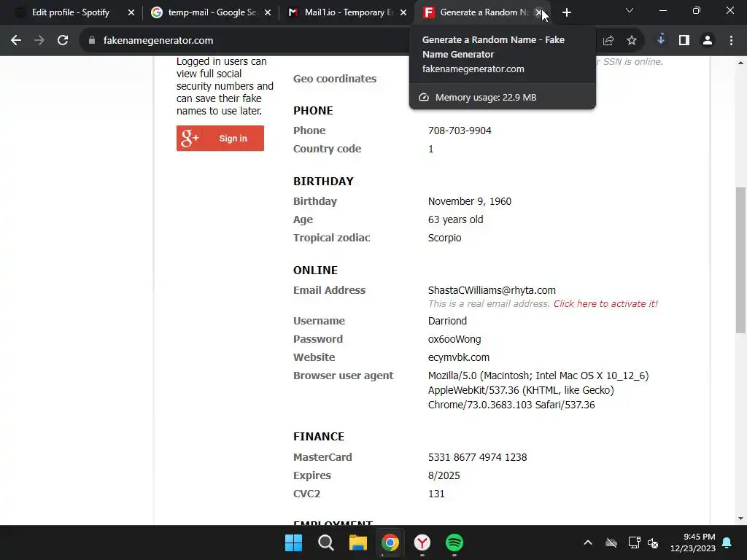Screen dimensions: 747x560
Task: Select MasterCard number 5331 8677 4974 1238
Action: (x=477, y=457)
